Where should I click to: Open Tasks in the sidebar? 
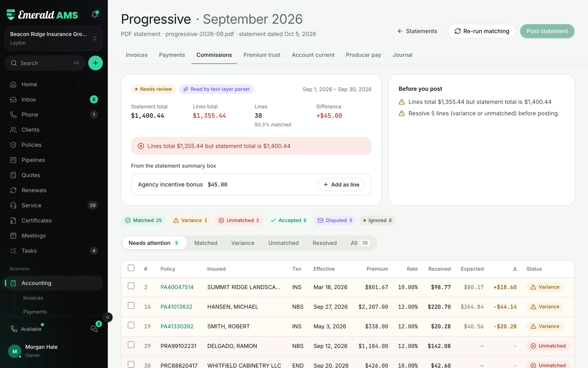[x=54, y=251]
